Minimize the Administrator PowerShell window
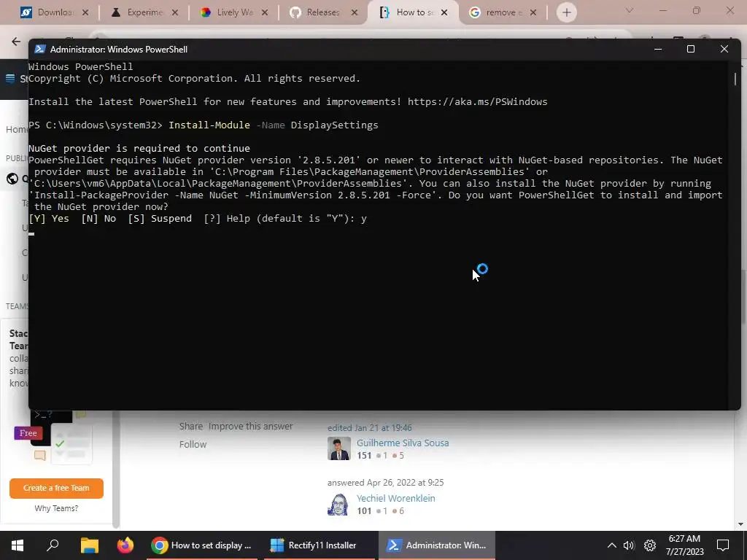 coord(658,49)
